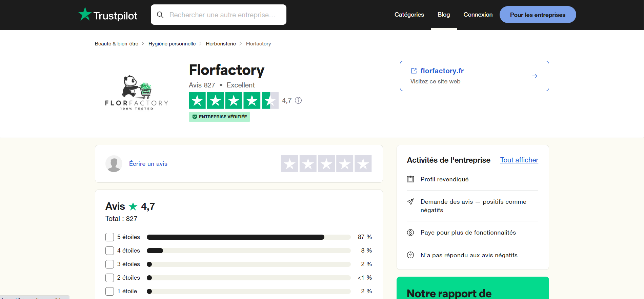Open Hygiène personnelle breadcrumb
This screenshot has width=644, height=299.
click(172, 44)
